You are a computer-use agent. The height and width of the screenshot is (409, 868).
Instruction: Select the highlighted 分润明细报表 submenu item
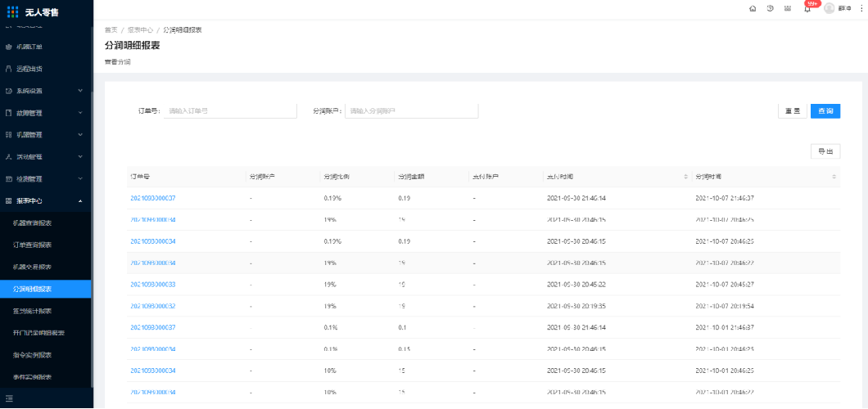pos(45,289)
